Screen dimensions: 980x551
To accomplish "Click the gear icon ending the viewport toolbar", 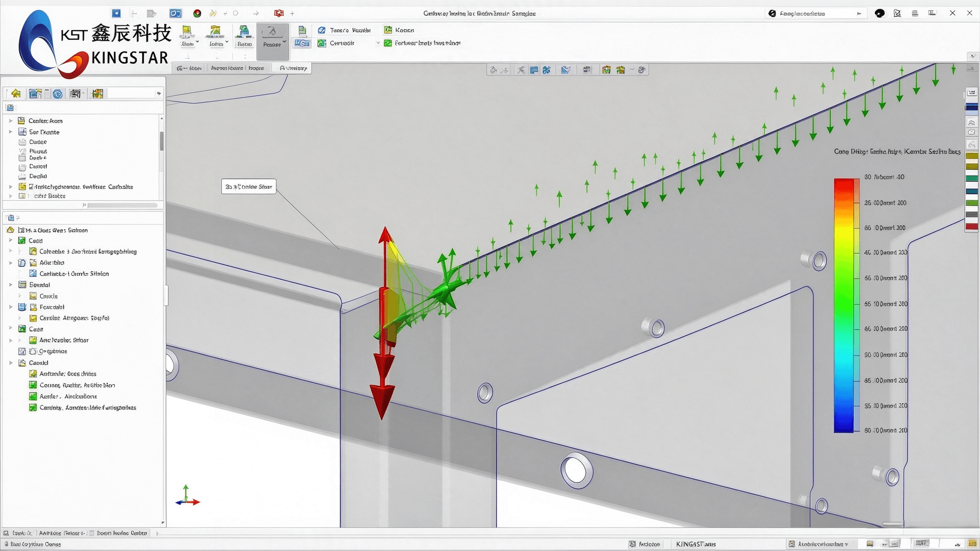I will (x=642, y=70).
